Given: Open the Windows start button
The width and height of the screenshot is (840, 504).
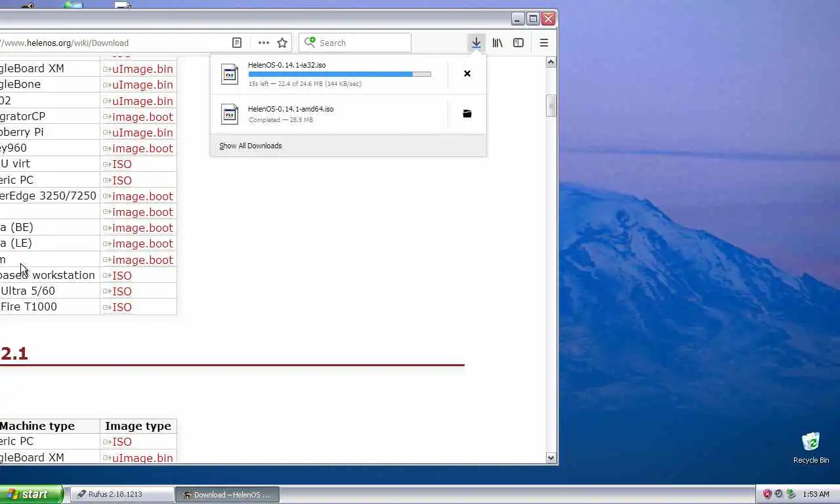Looking at the screenshot, I should point(31,494).
